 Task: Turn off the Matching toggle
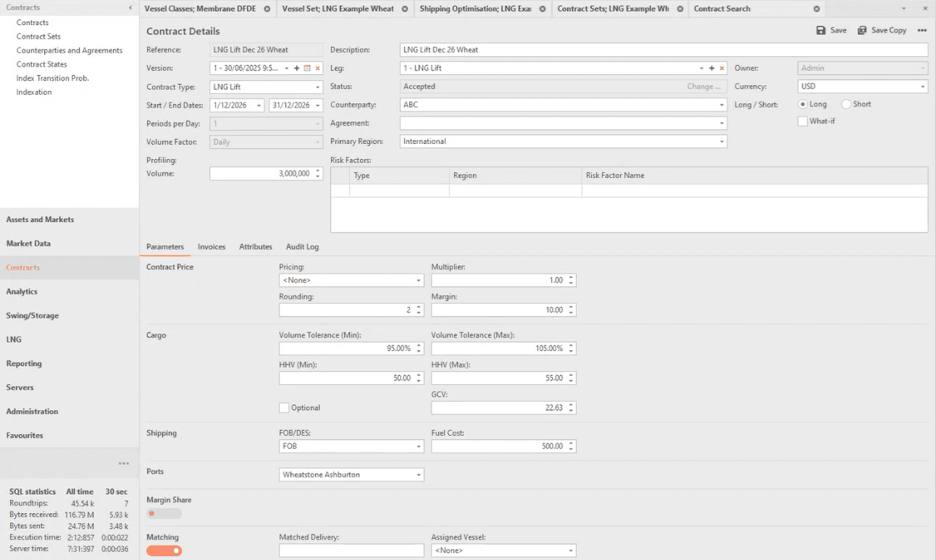click(164, 551)
